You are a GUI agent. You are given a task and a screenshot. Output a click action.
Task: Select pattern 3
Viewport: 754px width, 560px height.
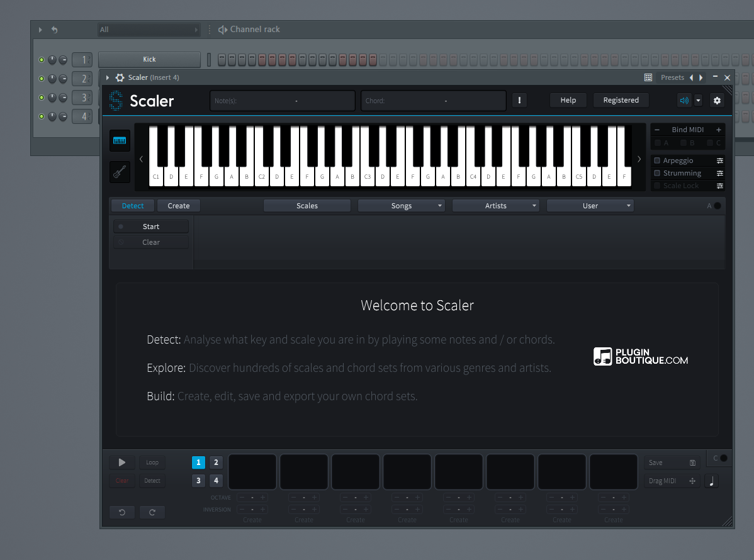click(x=199, y=481)
